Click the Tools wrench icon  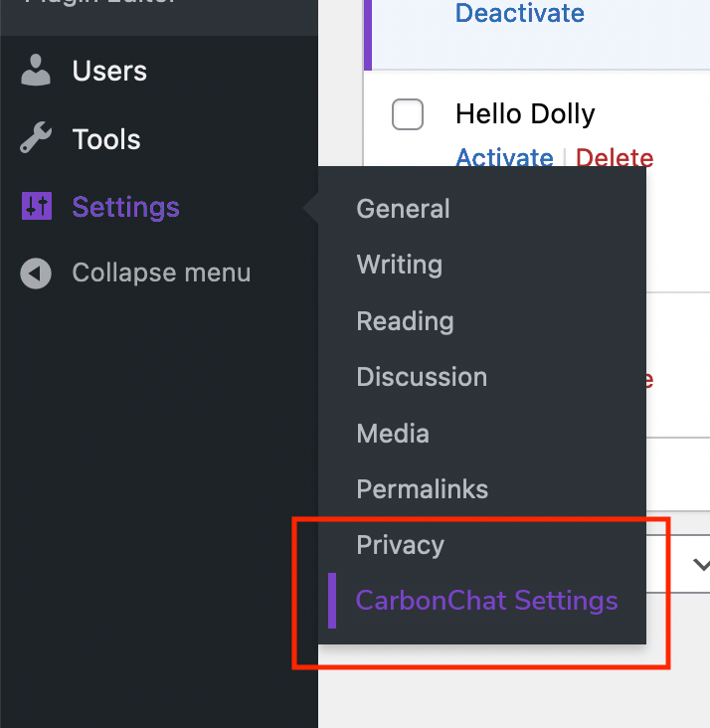pyautogui.click(x=36, y=139)
